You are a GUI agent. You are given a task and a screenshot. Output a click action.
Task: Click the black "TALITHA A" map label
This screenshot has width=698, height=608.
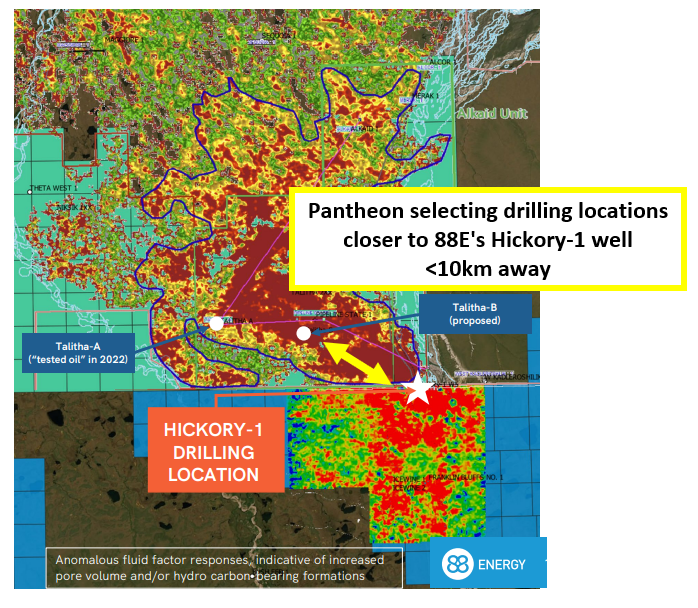[238, 320]
